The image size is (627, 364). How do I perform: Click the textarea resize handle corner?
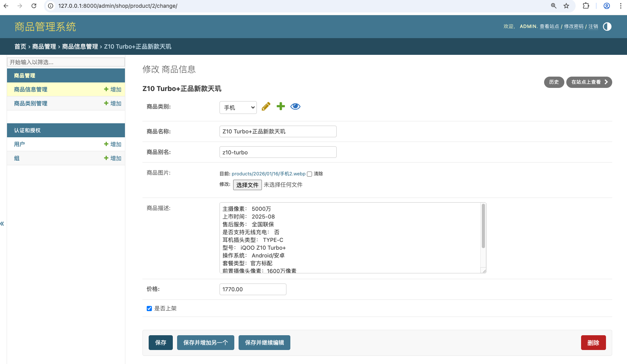coord(484,271)
